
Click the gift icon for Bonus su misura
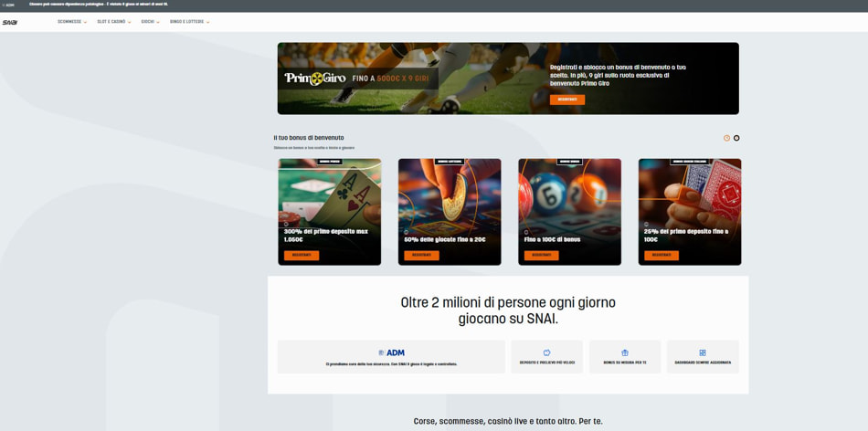click(x=625, y=352)
